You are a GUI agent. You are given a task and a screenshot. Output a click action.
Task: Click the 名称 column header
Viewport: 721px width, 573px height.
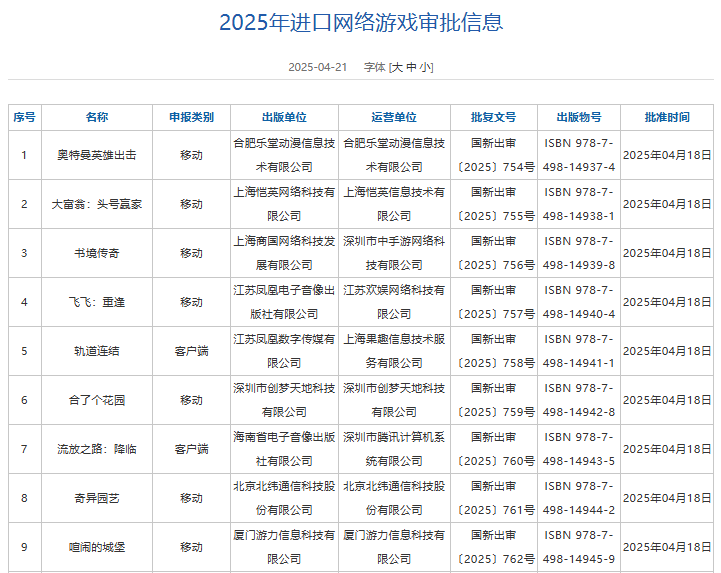point(97,117)
